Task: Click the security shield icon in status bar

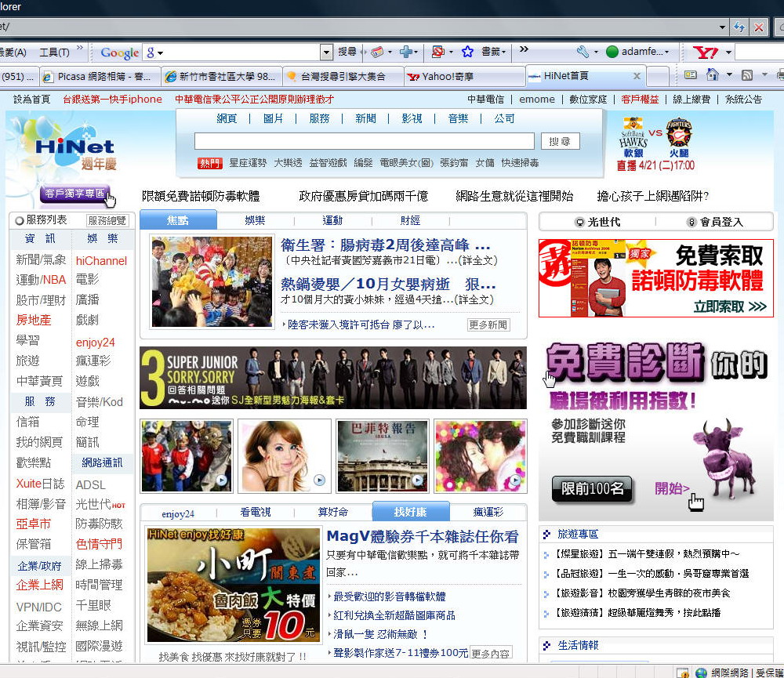Action: click(682, 673)
